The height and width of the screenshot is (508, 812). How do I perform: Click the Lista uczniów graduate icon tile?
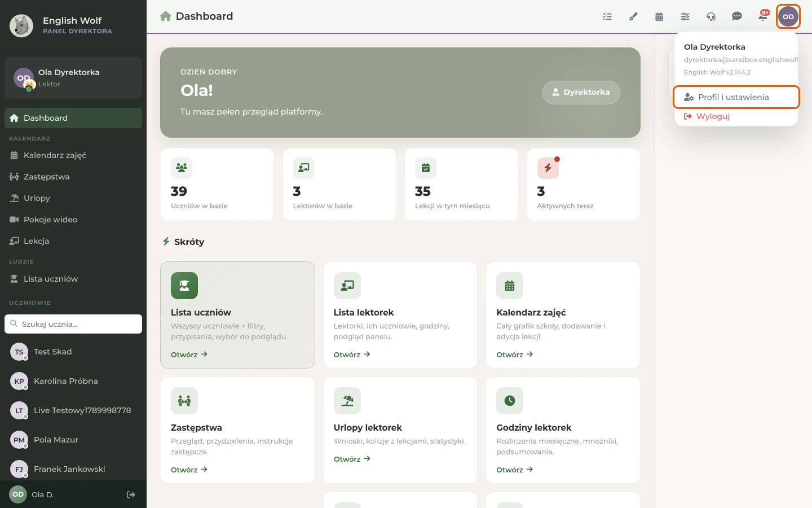(x=184, y=286)
